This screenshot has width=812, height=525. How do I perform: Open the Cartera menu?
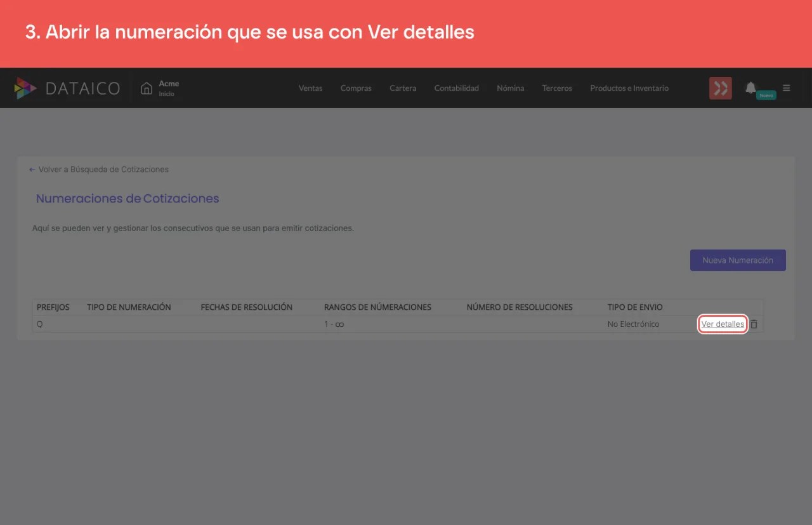403,88
